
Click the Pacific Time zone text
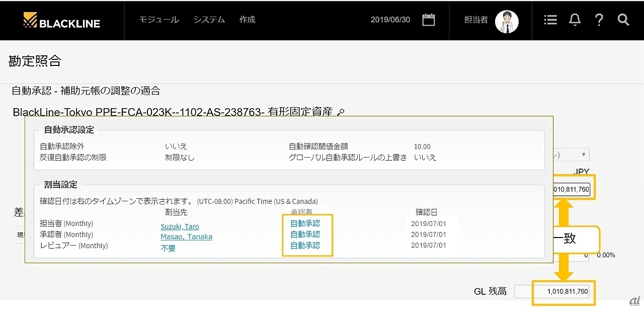point(258,201)
